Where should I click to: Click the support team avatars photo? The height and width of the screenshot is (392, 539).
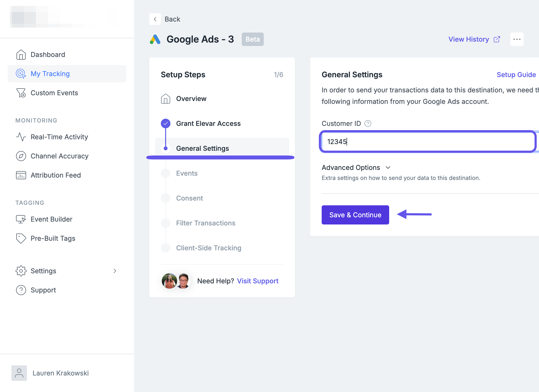click(176, 281)
